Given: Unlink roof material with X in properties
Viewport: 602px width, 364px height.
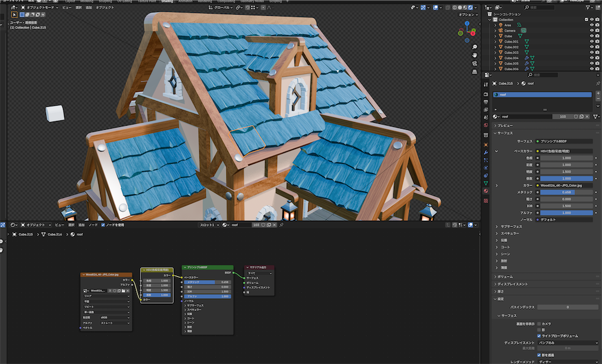Looking at the screenshot, I should coord(587,117).
